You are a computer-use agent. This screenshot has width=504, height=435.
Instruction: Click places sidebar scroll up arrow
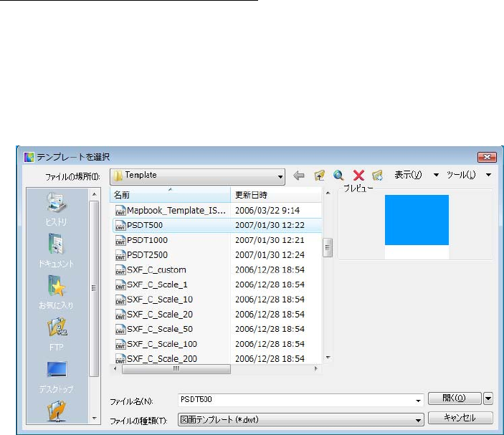[x=94, y=194]
